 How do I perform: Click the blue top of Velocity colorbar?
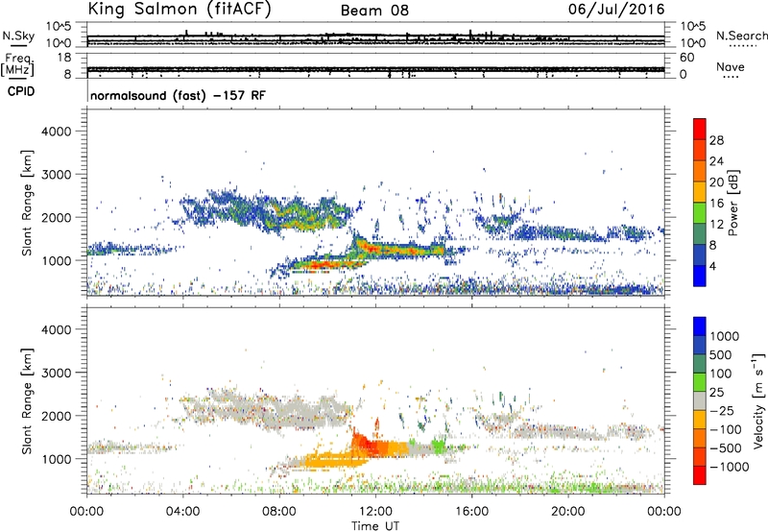700,326
